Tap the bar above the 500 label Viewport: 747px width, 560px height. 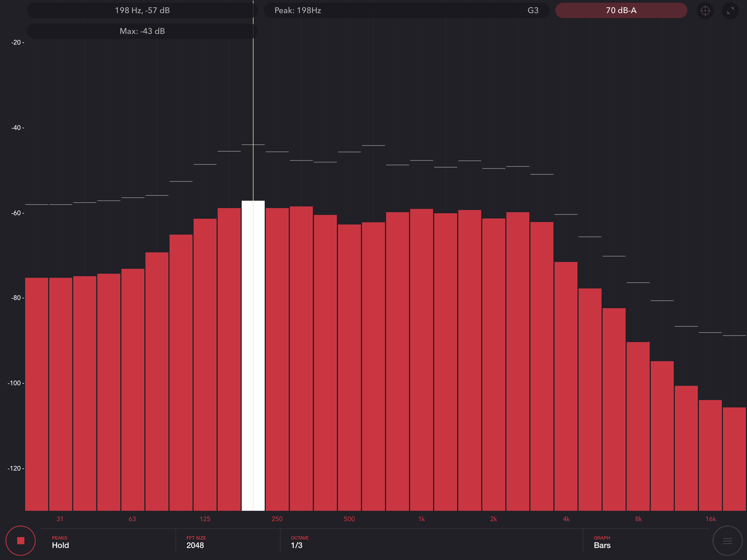coord(349,367)
